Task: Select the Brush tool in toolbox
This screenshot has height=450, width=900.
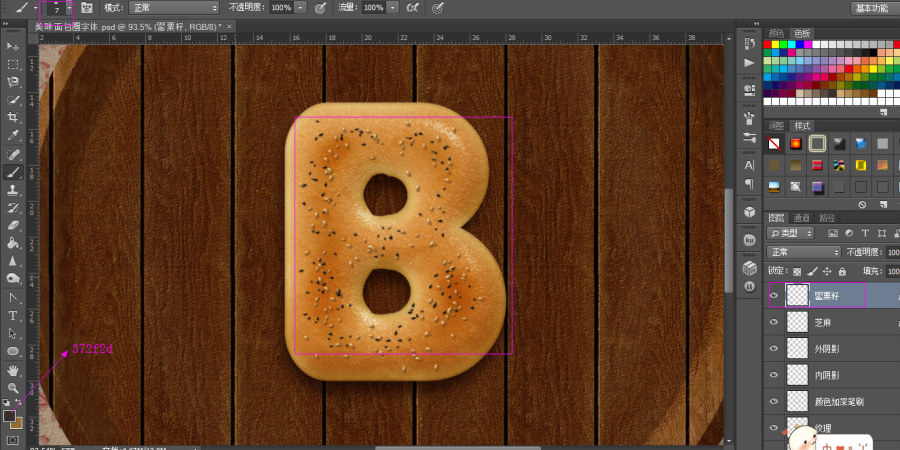Action: [x=13, y=172]
